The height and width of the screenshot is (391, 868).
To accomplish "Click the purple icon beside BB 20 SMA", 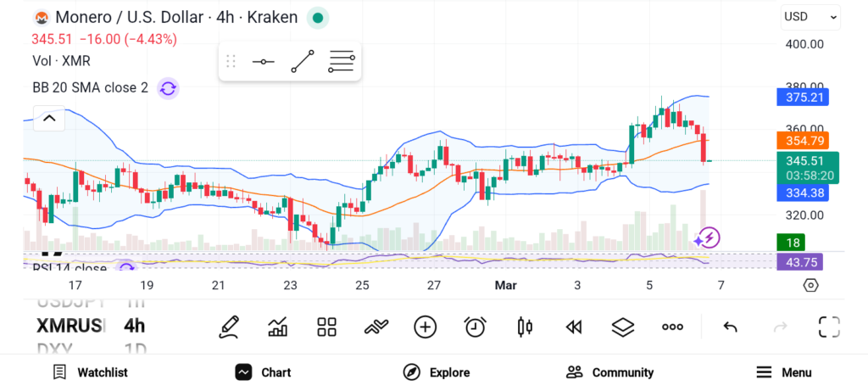I will (x=168, y=87).
